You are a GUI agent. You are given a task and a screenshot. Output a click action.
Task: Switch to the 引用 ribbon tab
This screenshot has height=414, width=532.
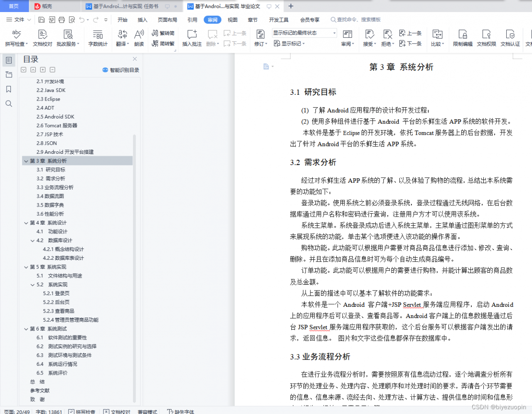pos(192,20)
